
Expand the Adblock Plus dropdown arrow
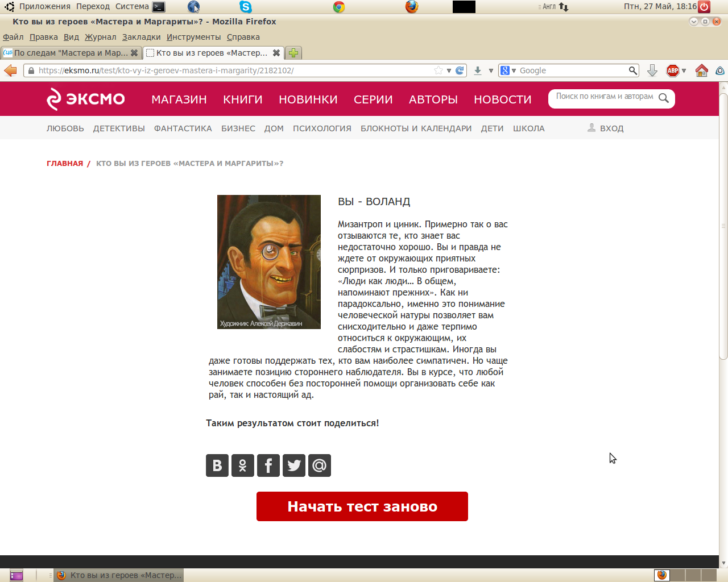click(684, 70)
